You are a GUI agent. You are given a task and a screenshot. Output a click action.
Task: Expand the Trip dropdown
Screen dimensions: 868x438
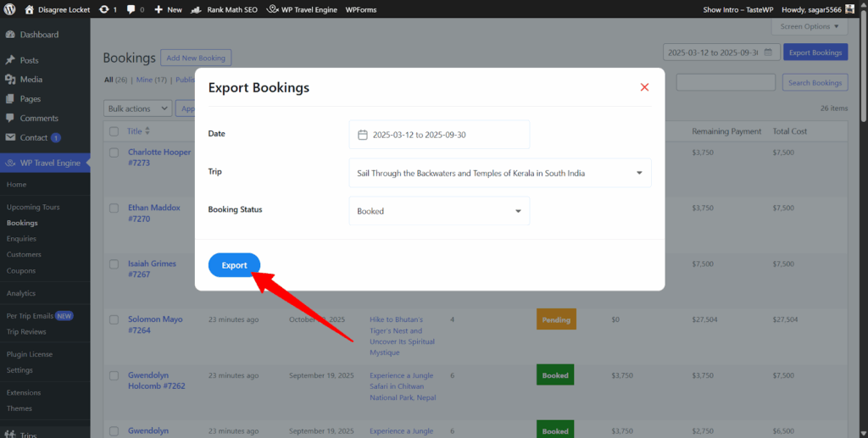pyautogui.click(x=639, y=173)
